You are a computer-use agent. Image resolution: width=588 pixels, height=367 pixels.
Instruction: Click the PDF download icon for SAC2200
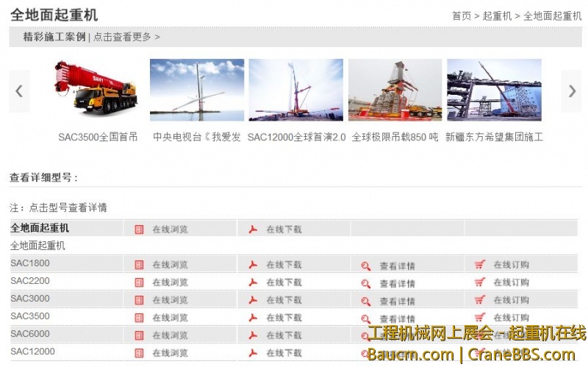point(253,282)
